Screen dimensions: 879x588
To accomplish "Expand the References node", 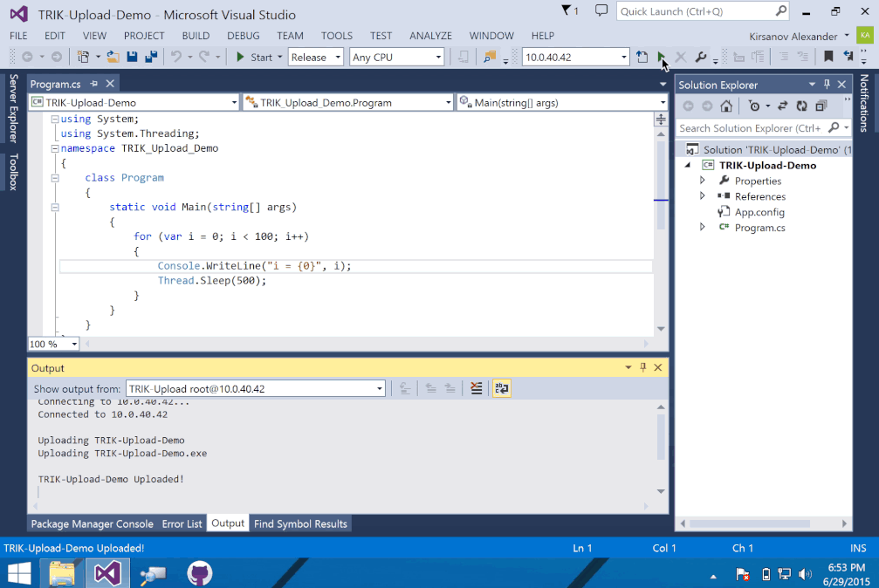I will [703, 195].
